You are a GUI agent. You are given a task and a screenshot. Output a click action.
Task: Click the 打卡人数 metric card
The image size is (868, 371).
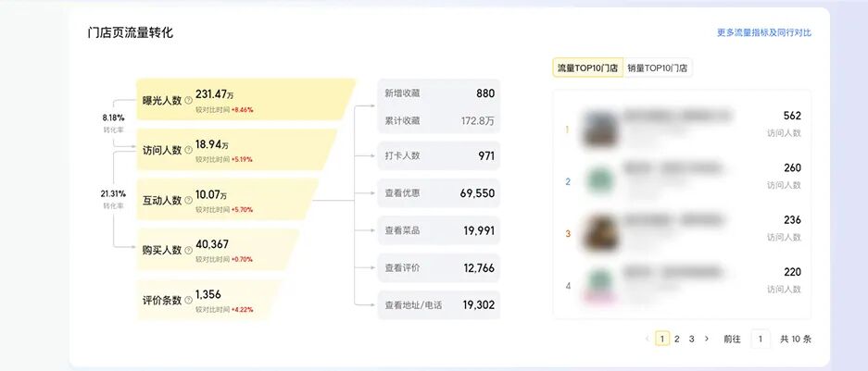point(439,155)
